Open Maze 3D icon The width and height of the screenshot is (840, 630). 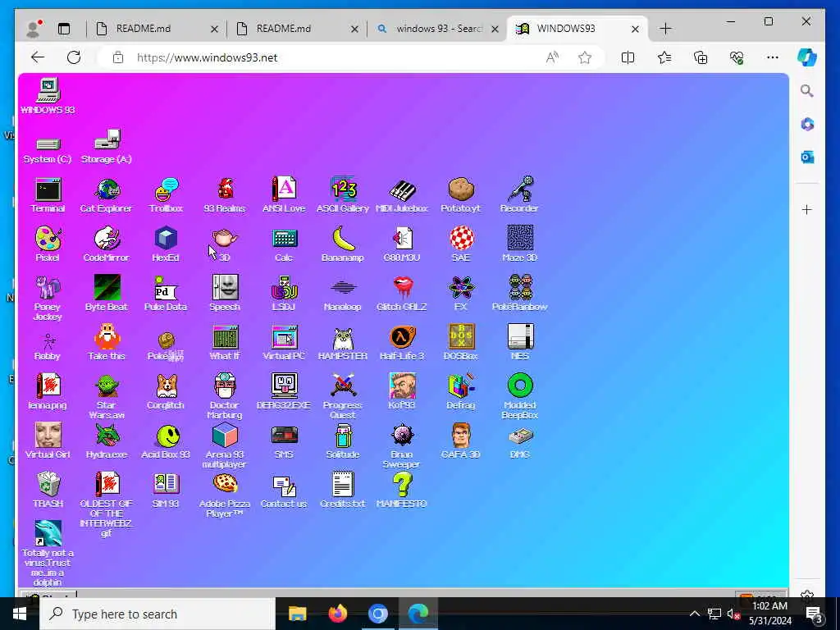tap(519, 244)
